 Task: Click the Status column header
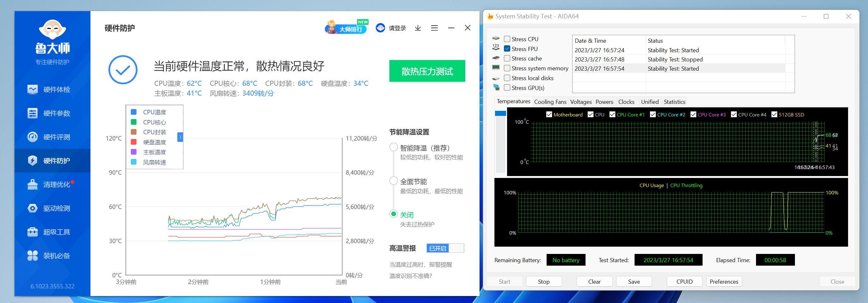coord(715,41)
